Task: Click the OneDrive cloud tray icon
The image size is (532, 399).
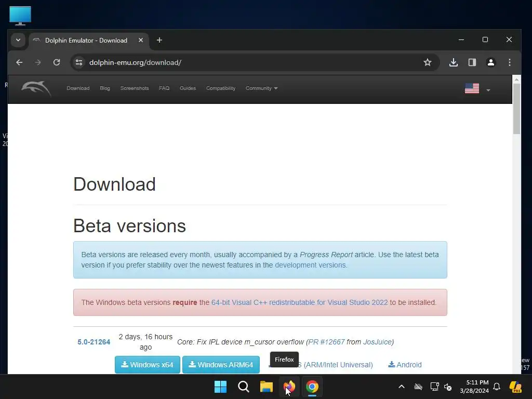Action: pyautogui.click(x=418, y=387)
